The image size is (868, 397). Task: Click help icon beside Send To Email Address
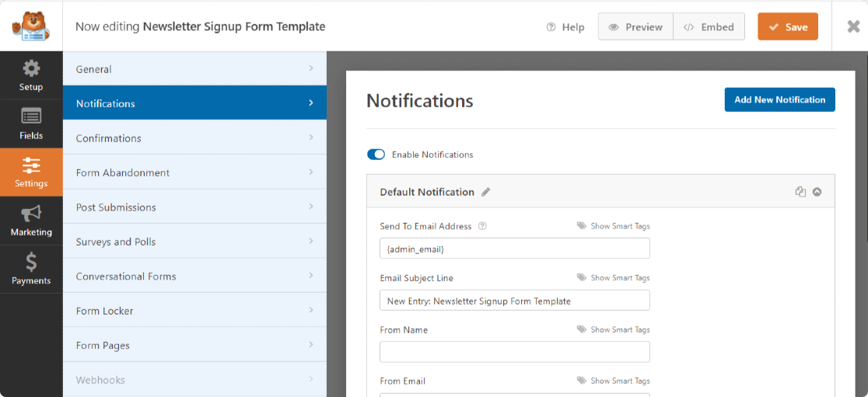(x=482, y=226)
